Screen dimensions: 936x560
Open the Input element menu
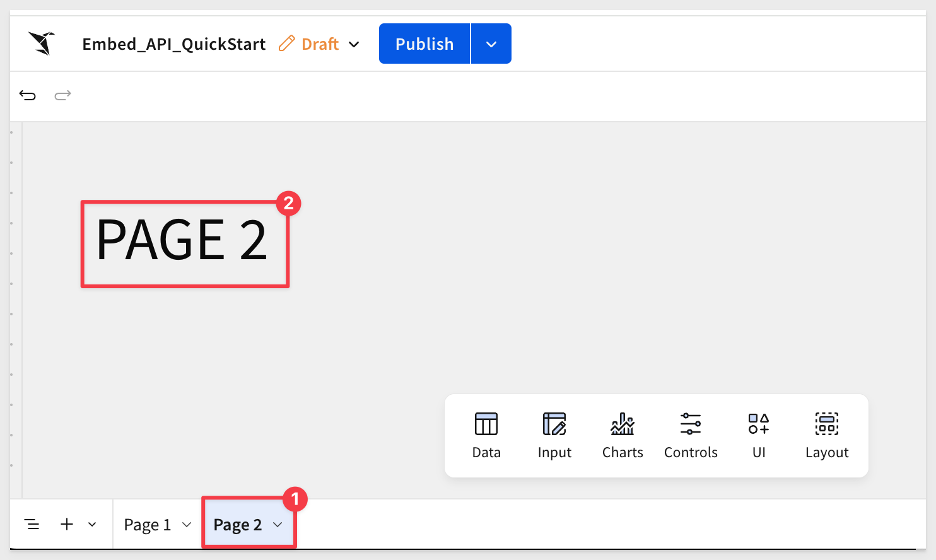(554, 435)
